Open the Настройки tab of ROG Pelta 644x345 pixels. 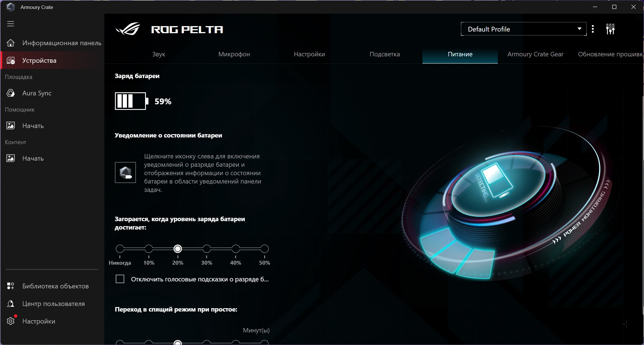309,54
